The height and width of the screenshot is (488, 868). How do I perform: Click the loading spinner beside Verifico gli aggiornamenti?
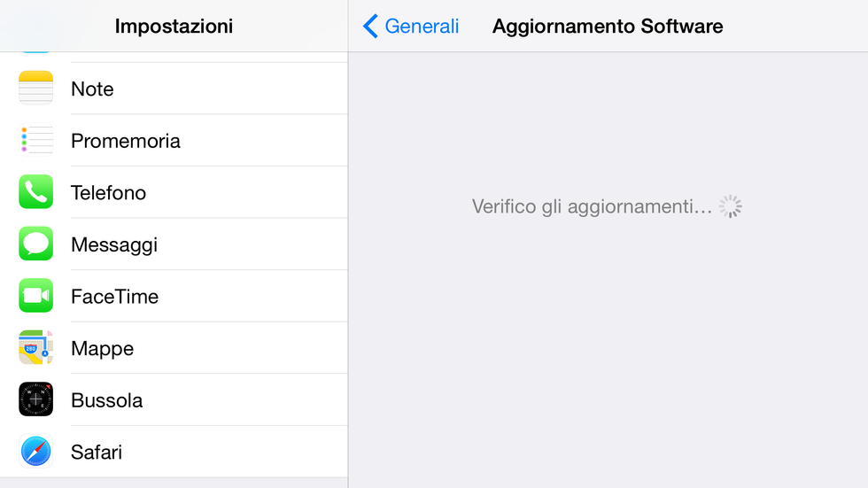731,206
